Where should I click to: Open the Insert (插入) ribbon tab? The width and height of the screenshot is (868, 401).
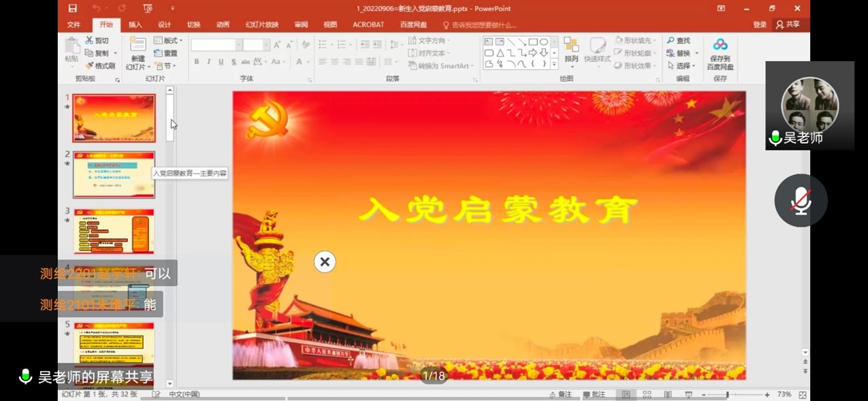click(135, 25)
